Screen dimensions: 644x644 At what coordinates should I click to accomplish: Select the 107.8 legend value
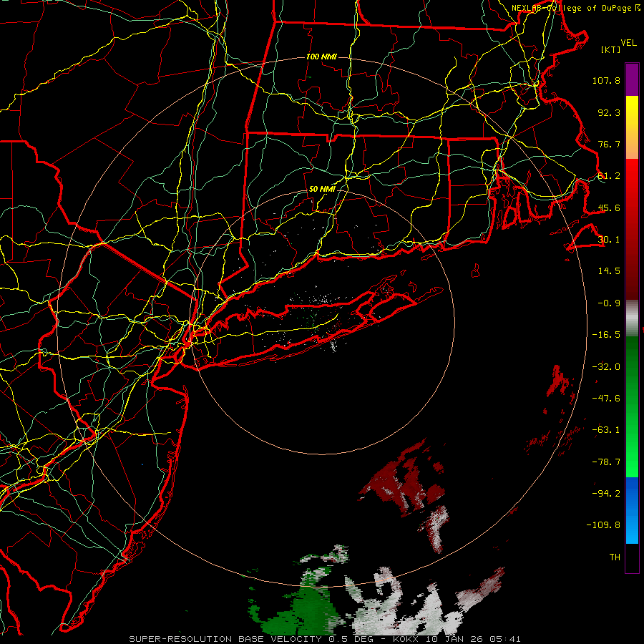click(606, 80)
